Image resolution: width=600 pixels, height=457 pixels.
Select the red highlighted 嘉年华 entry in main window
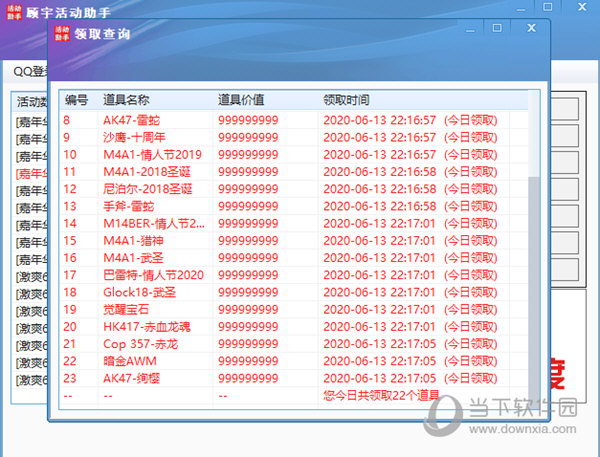pos(31,174)
